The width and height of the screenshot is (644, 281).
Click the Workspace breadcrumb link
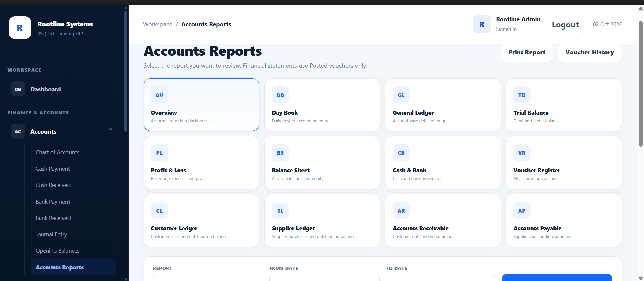point(157,24)
